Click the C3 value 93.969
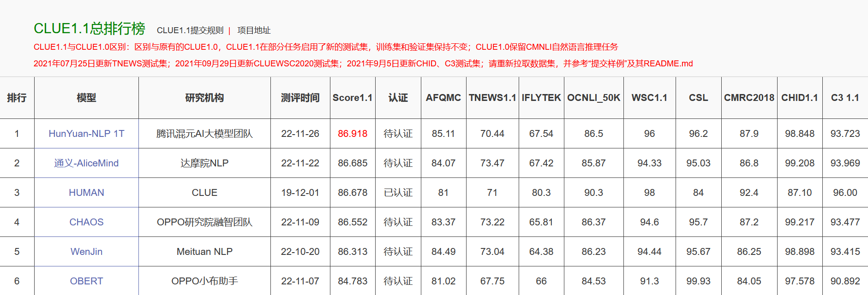The image size is (868, 295). point(845,163)
